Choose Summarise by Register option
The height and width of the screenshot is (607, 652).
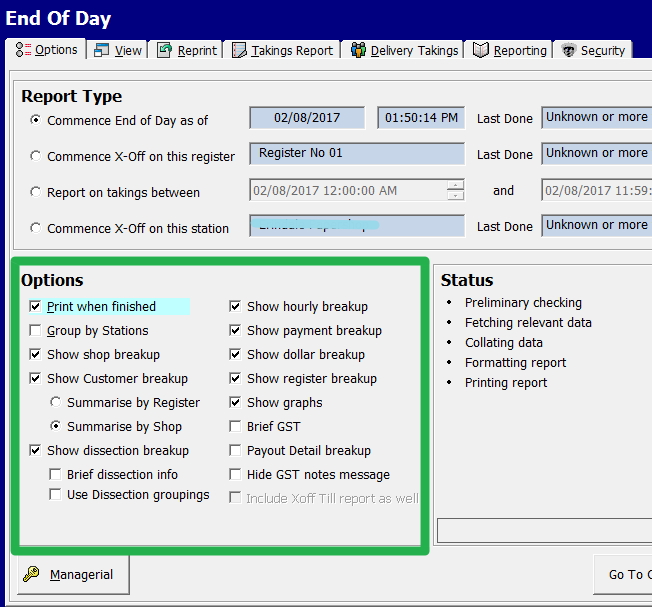tap(56, 403)
